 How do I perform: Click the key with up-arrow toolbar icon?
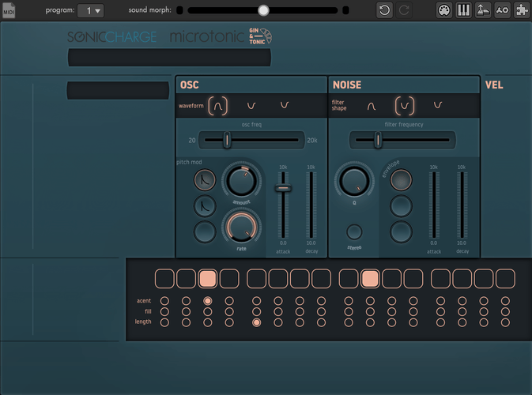point(483,10)
